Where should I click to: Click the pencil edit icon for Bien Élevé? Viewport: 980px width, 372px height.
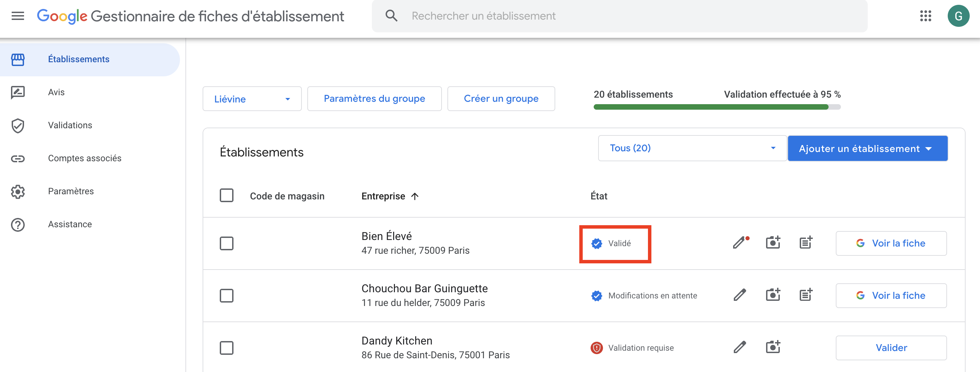(740, 243)
